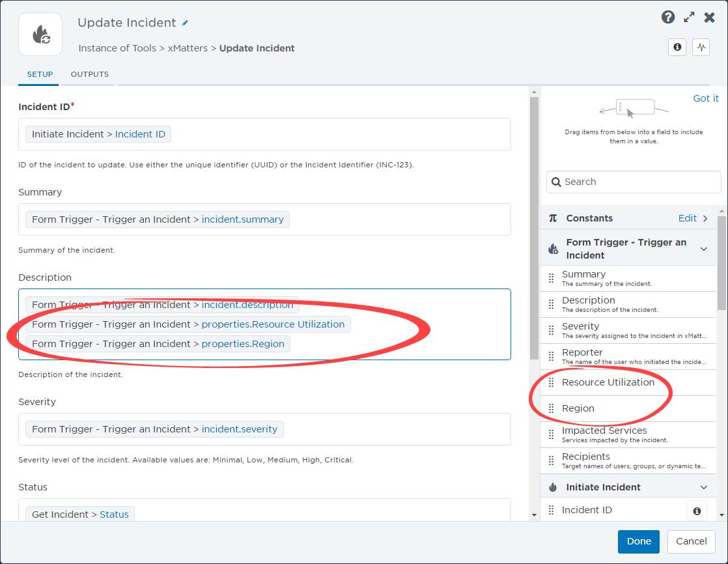This screenshot has height=564, width=728.
Task: Click the pencil icon to rename Update Incident
Action: tap(185, 23)
